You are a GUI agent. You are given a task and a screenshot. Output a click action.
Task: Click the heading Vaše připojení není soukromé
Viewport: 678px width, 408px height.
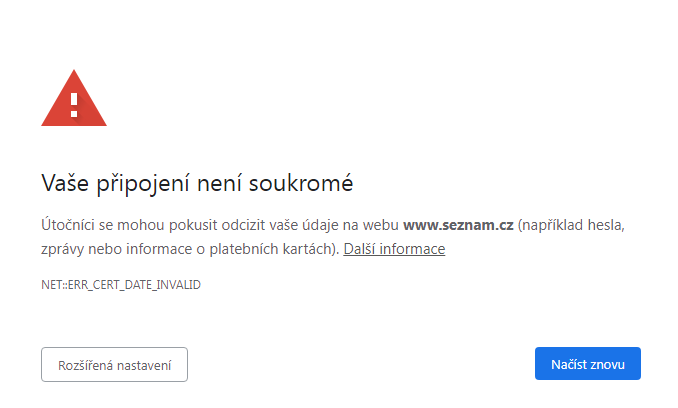click(x=198, y=183)
